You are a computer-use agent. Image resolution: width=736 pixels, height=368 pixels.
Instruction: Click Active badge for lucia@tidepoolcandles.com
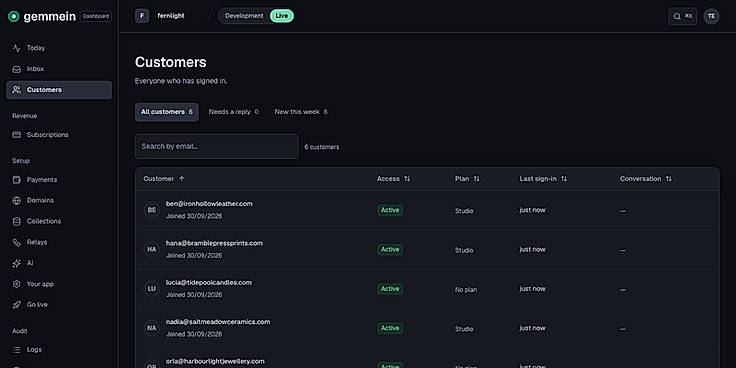(x=390, y=289)
